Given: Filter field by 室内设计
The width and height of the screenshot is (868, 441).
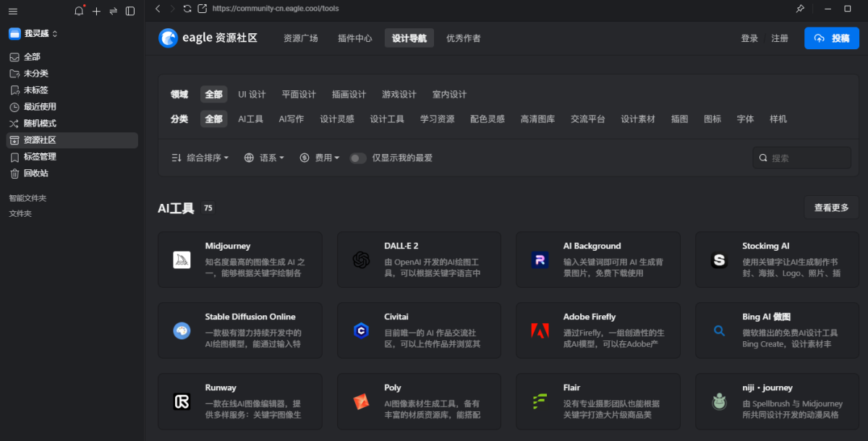Looking at the screenshot, I should [450, 95].
